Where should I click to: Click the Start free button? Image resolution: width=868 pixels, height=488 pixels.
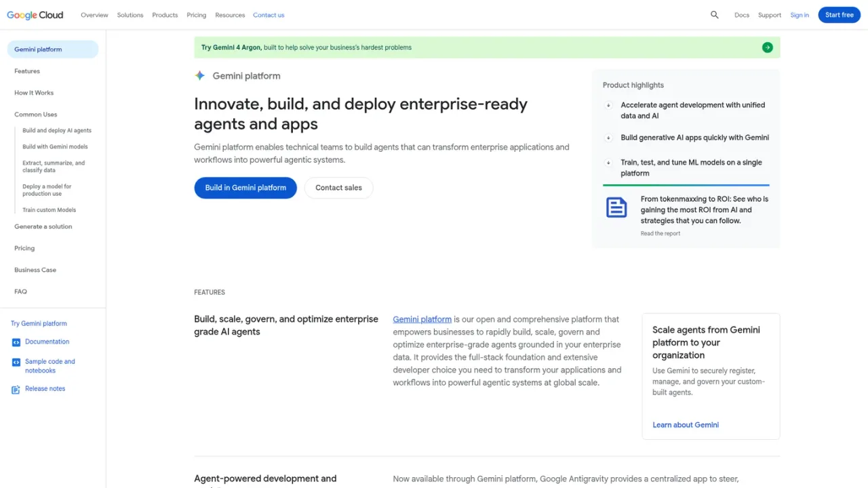click(840, 15)
